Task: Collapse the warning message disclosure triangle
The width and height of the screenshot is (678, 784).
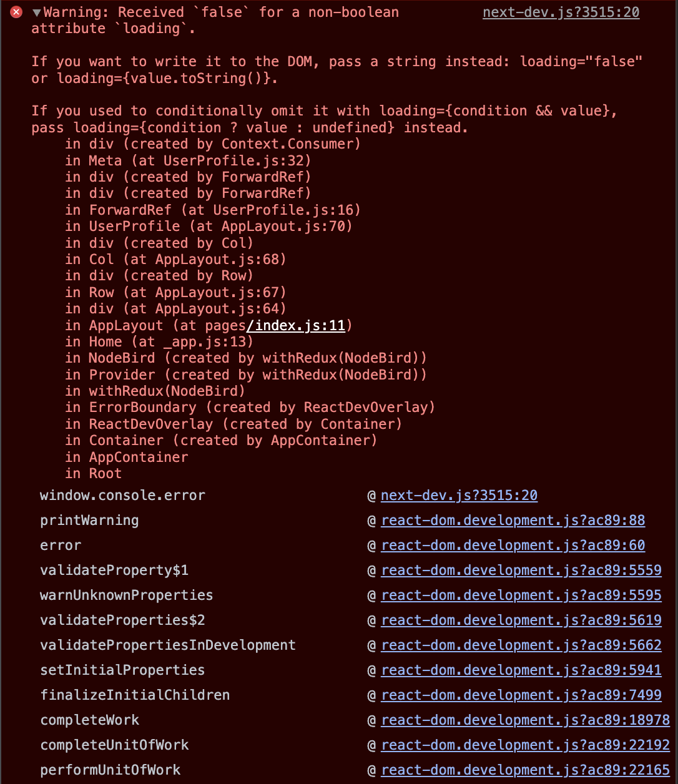Action: [x=37, y=12]
